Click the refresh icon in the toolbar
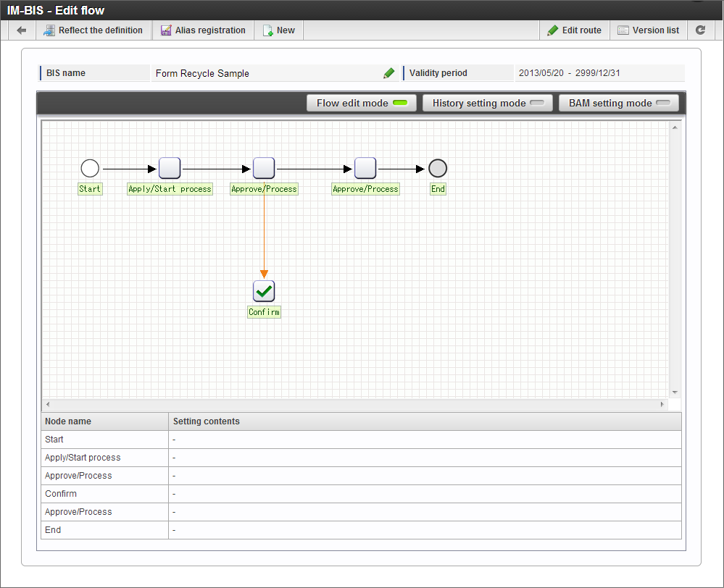The width and height of the screenshot is (724, 588). click(701, 30)
